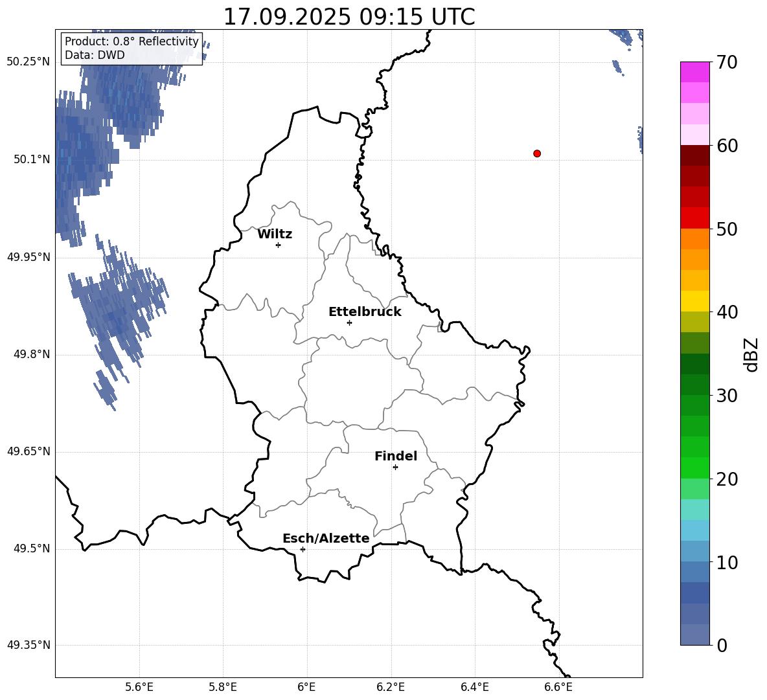Click the dBZ colorbar axis label

coord(751,354)
